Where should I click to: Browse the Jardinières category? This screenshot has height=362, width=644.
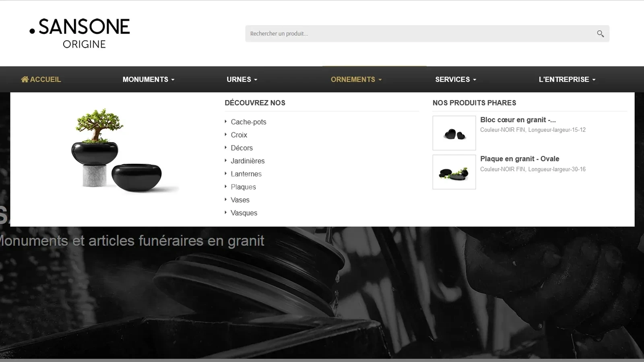(x=248, y=161)
